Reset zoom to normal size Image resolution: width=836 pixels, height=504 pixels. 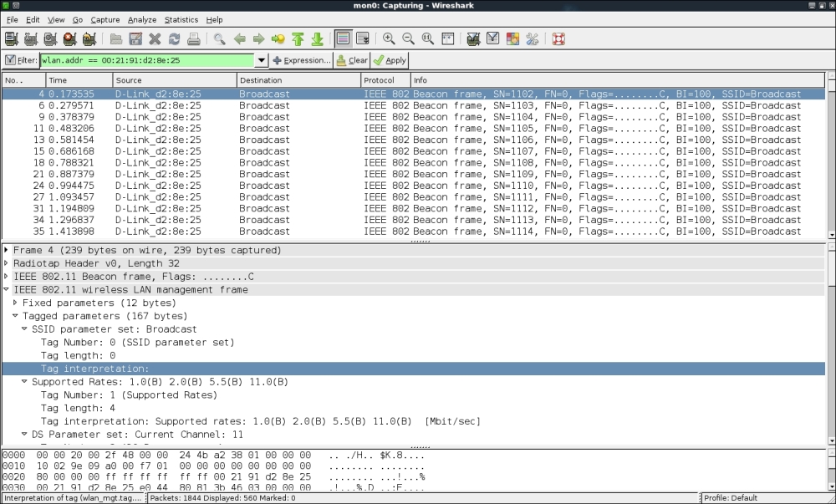427,39
